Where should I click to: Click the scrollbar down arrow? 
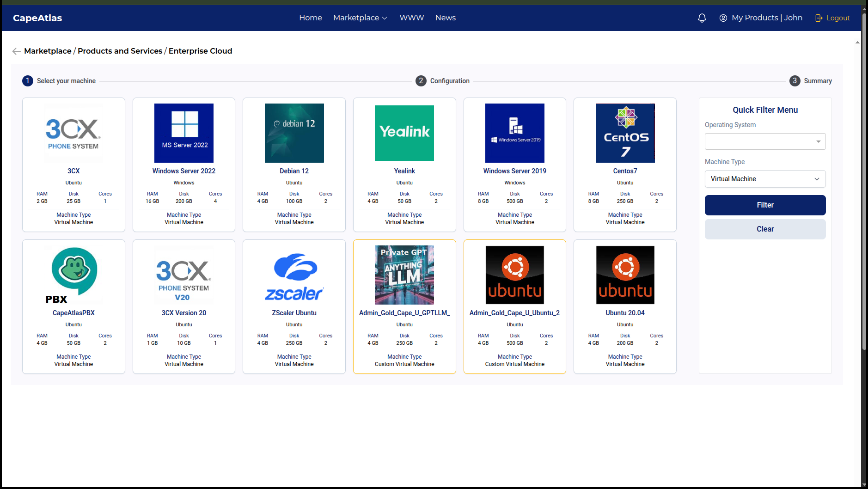tap(864, 485)
